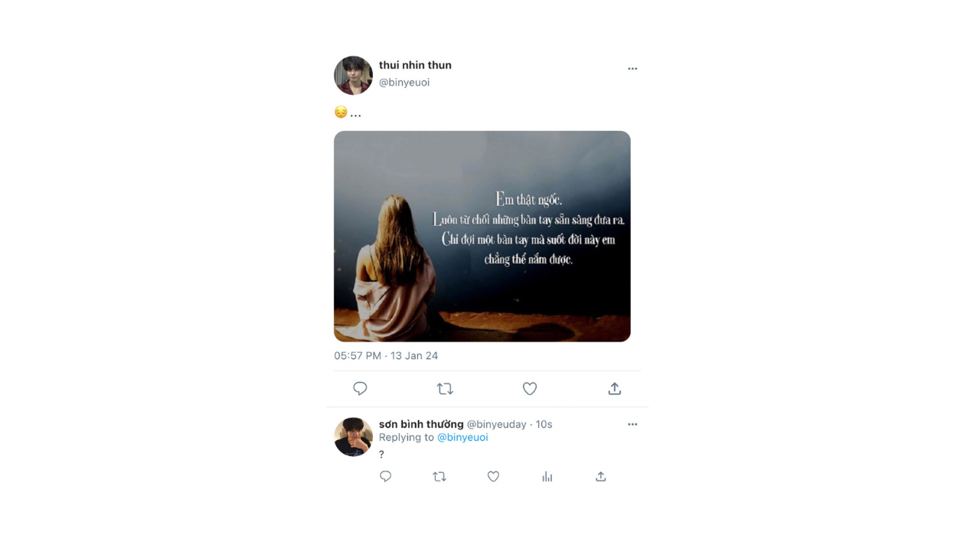
Task: Open the @binyeuoi handle under author name
Action: (404, 83)
